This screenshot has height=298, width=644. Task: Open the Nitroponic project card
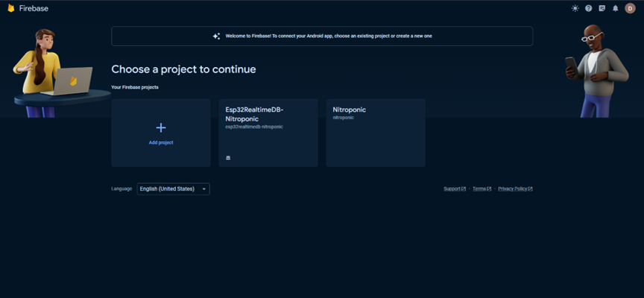point(376,133)
